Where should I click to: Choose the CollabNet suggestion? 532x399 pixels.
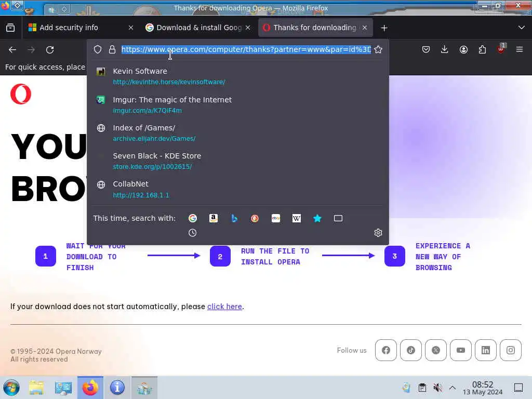click(x=237, y=189)
